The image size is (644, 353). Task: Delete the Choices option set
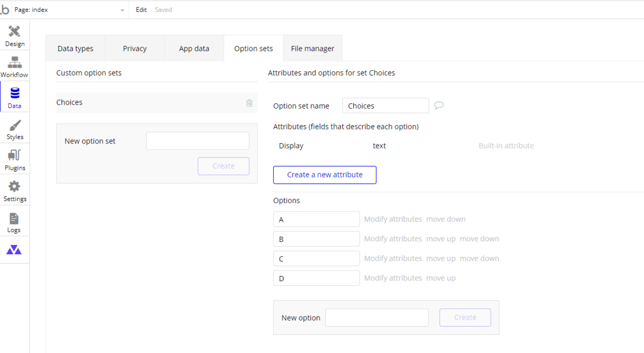tap(249, 103)
